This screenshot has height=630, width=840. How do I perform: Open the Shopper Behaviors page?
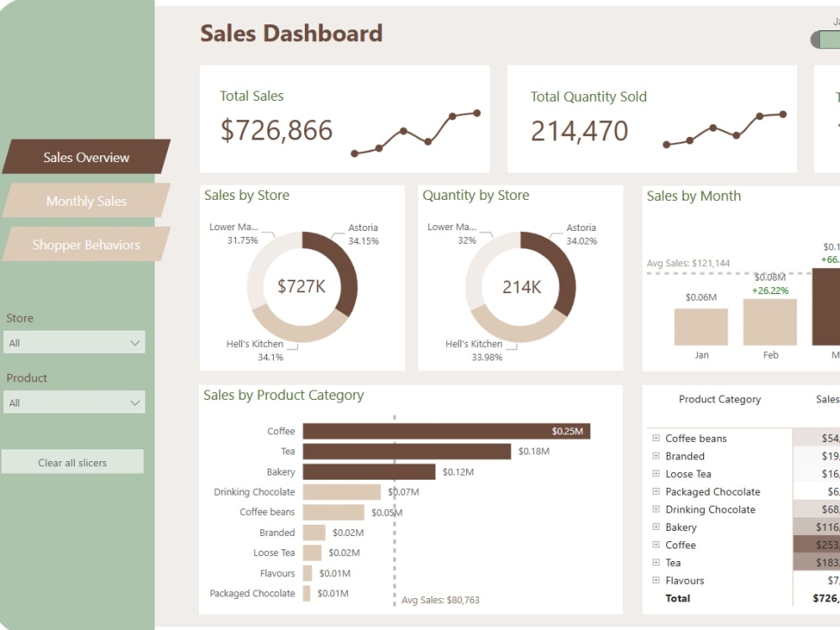[x=87, y=244]
